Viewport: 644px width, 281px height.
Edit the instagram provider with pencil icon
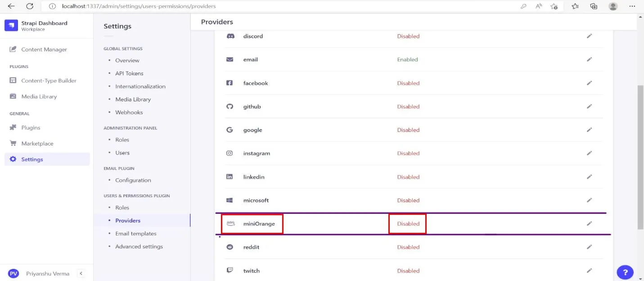coord(589,153)
